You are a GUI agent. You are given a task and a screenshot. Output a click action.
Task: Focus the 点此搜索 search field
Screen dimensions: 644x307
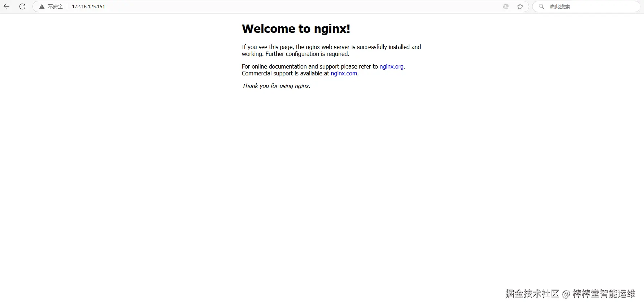(586, 6)
